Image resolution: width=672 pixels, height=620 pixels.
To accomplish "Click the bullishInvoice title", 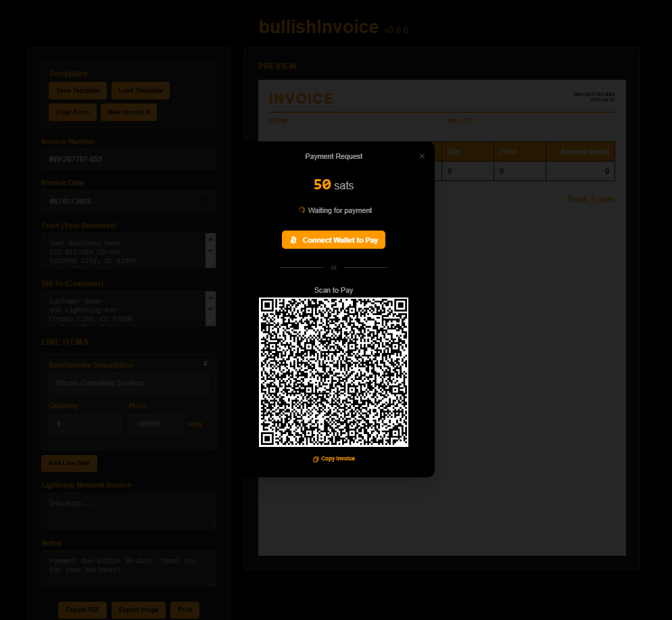I will pos(319,27).
